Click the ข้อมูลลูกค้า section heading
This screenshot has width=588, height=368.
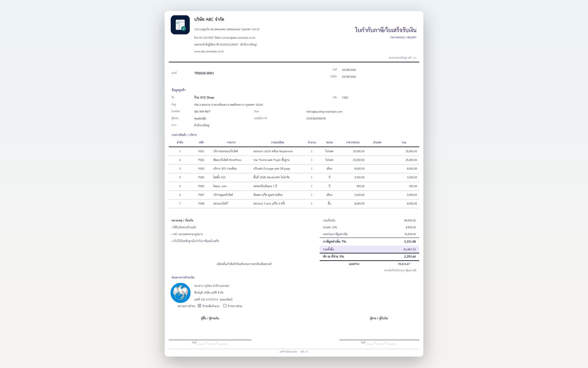(178, 90)
